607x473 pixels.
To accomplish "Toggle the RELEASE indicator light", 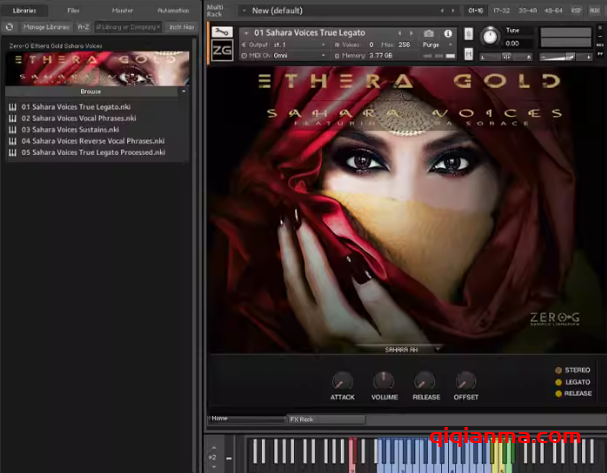I will click(x=559, y=394).
